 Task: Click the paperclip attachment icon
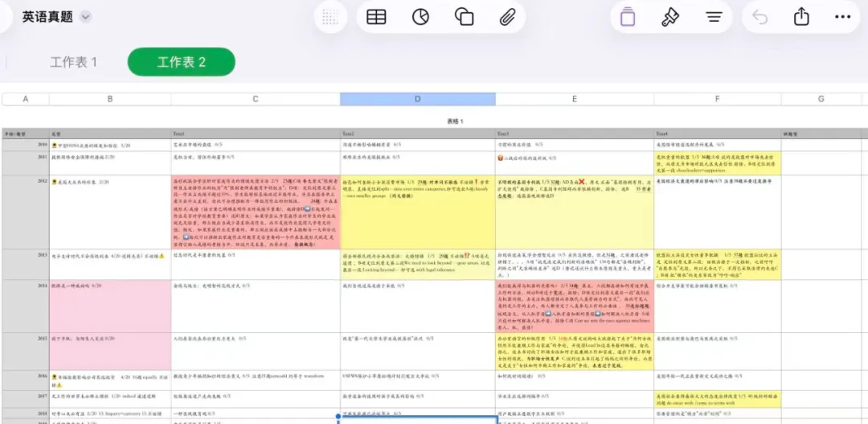pos(507,17)
